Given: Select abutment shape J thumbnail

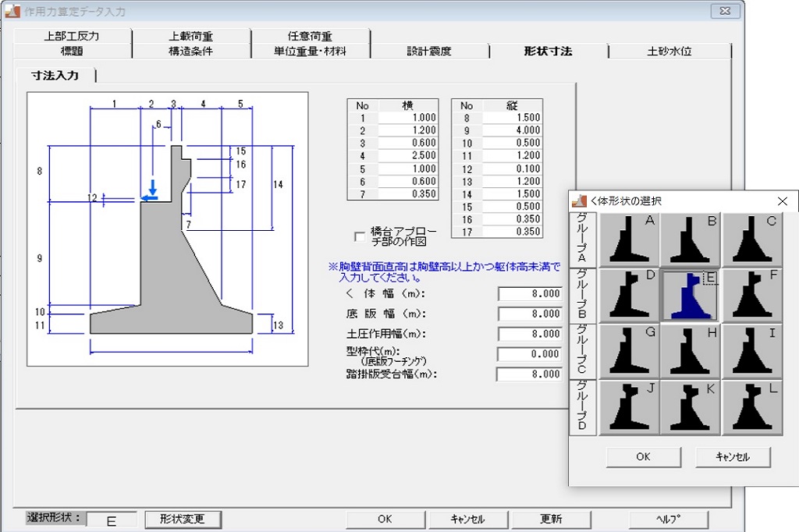Looking at the screenshot, I should pos(629,407).
